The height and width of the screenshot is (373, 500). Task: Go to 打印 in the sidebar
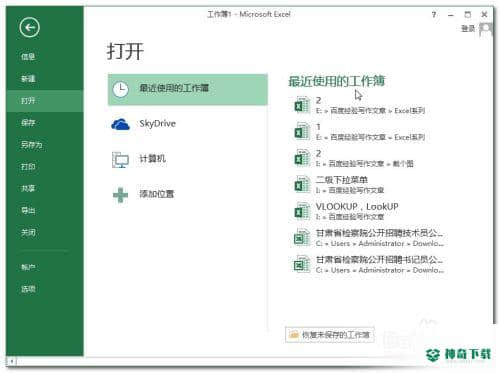(x=28, y=167)
